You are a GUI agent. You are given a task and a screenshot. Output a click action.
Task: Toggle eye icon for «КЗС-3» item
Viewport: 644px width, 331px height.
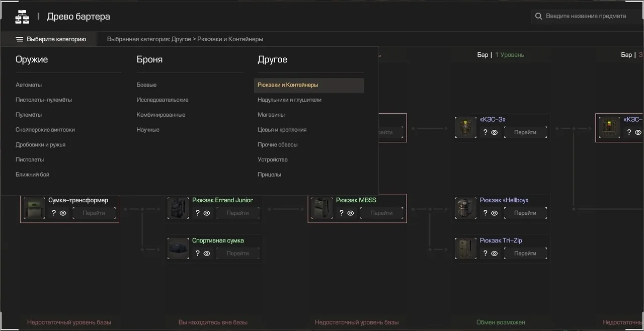[x=495, y=133]
